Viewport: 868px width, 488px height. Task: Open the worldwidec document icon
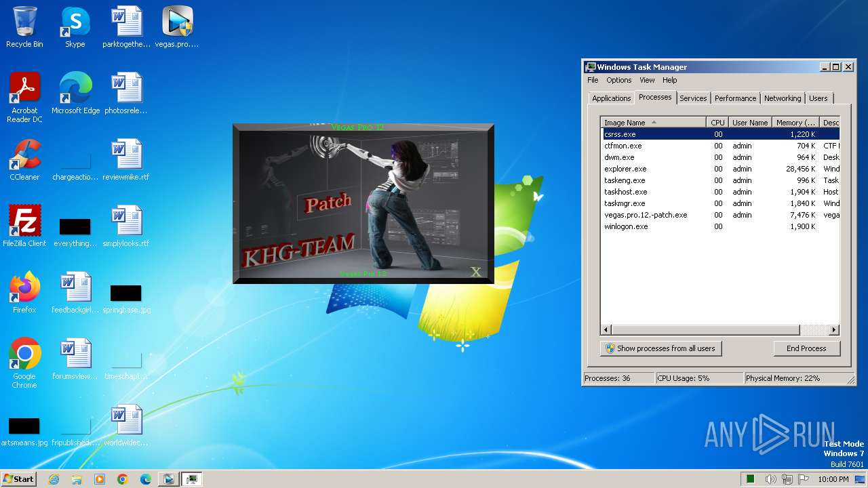point(126,426)
